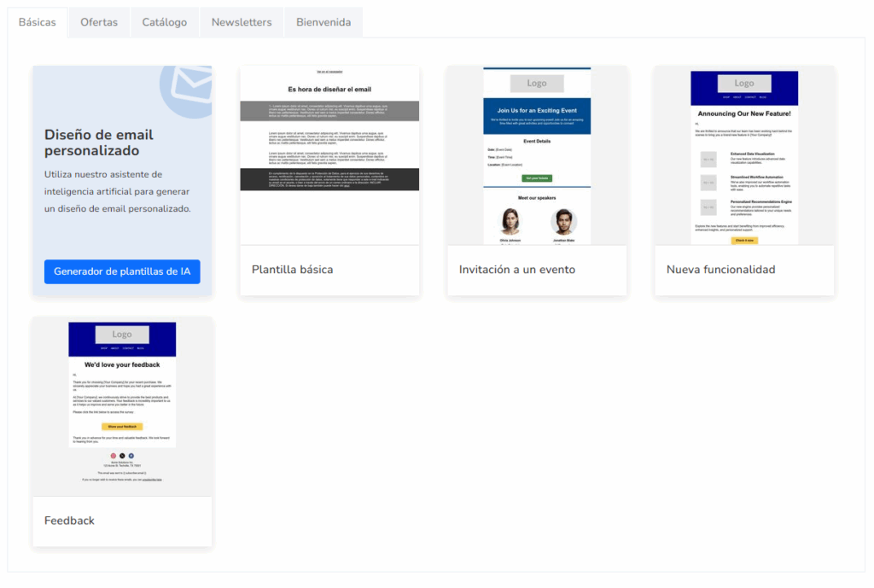This screenshot has width=874, height=588.
Task: Click the Logo placeholder atop Nueva funcionalidad template
Action: click(743, 83)
